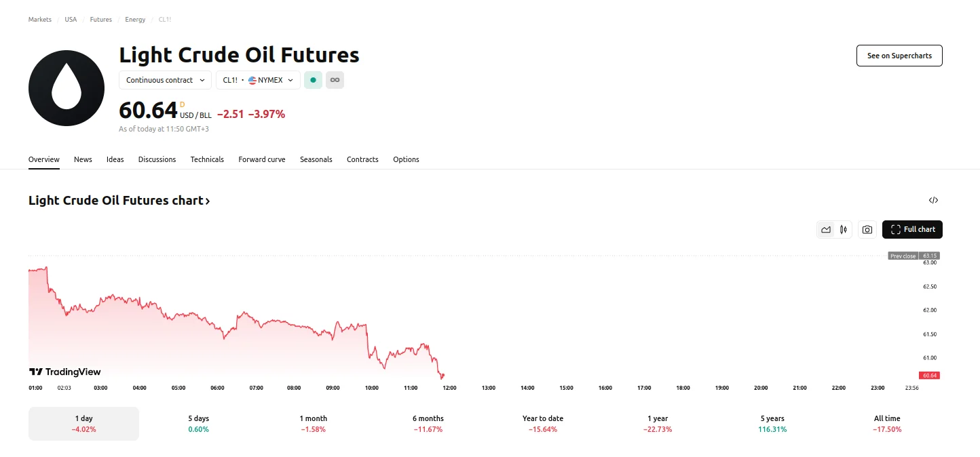Select the All time performance range
Screen dimensions: 980x457
887,423
